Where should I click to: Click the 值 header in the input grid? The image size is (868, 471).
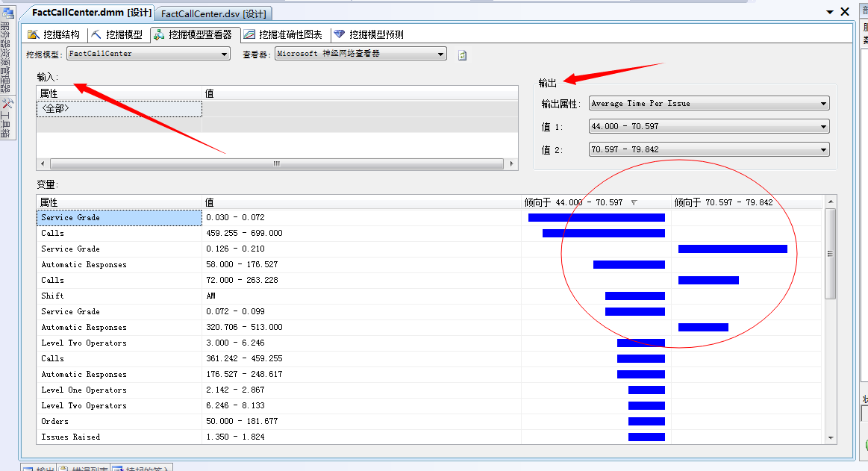click(x=360, y=93)
